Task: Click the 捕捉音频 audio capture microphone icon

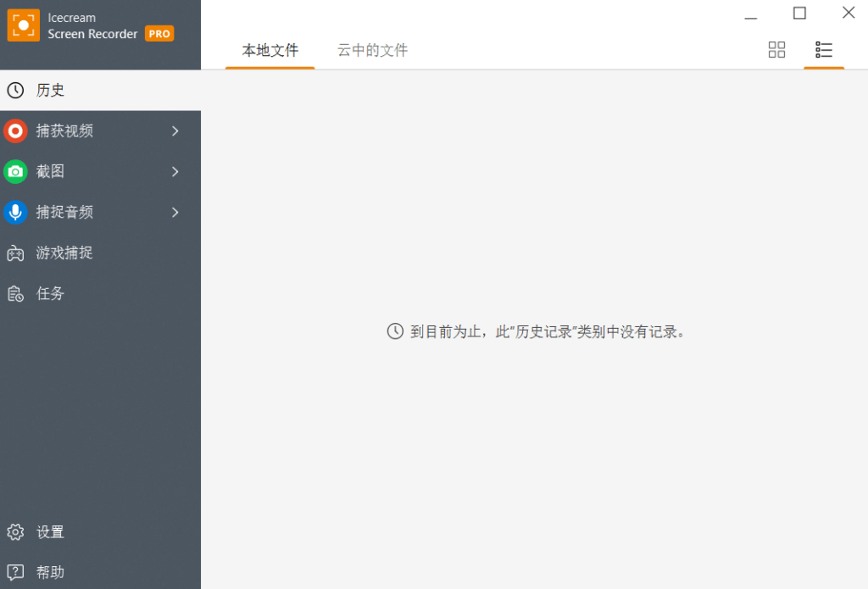Action: point(14,212)
